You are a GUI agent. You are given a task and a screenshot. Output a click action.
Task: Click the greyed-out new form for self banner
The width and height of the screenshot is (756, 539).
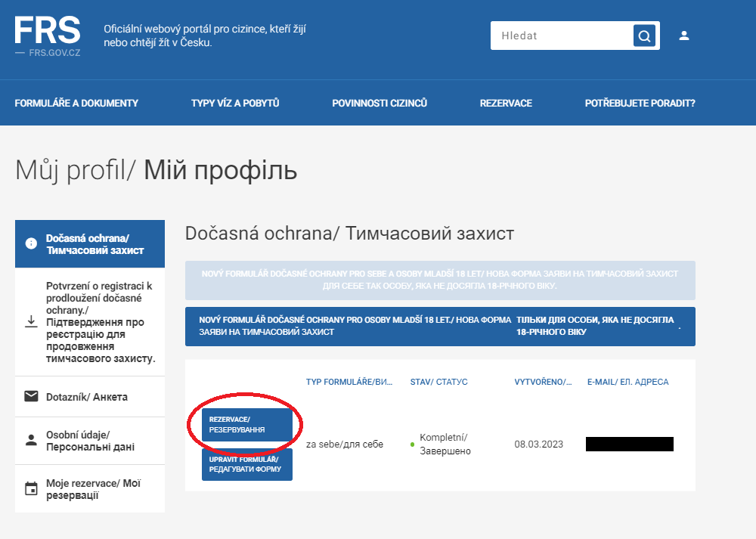tap(440, 280)
